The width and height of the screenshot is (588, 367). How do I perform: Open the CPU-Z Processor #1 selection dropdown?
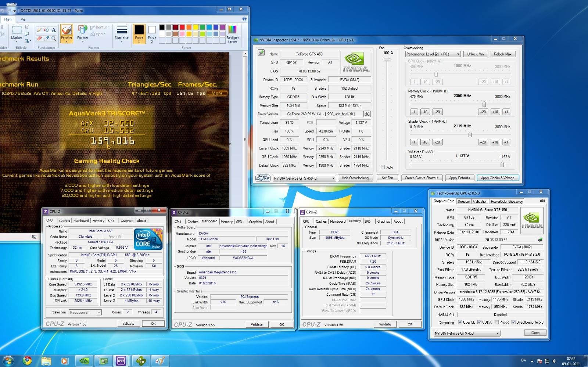(85, 312)
